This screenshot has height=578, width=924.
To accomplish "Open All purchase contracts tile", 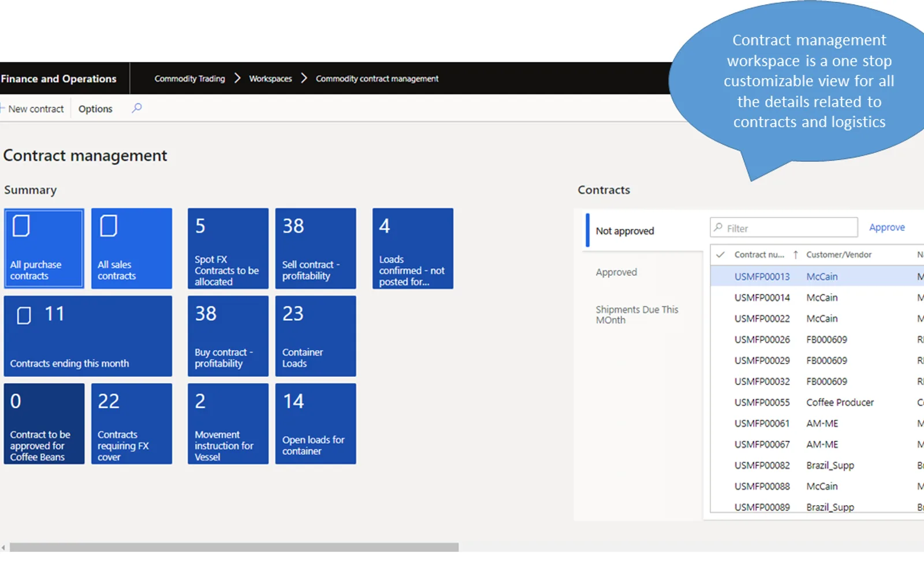I will coord(44,248).
